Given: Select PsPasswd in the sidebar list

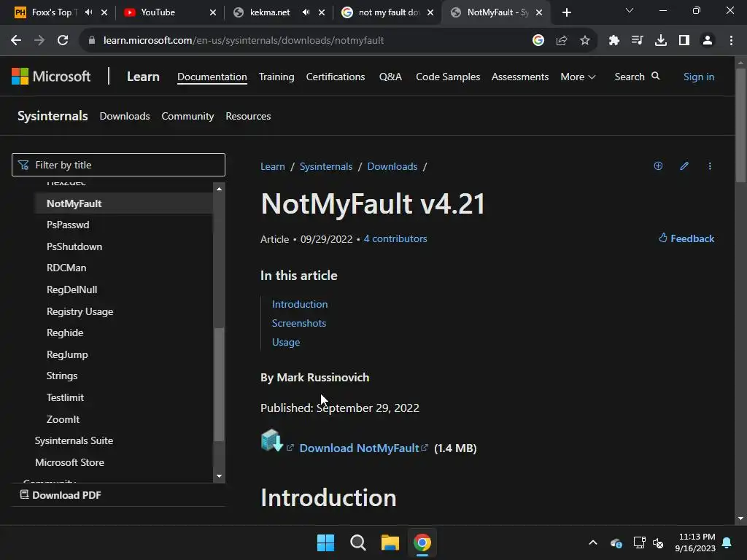Looking at the screenshot, I should (68, 225).
